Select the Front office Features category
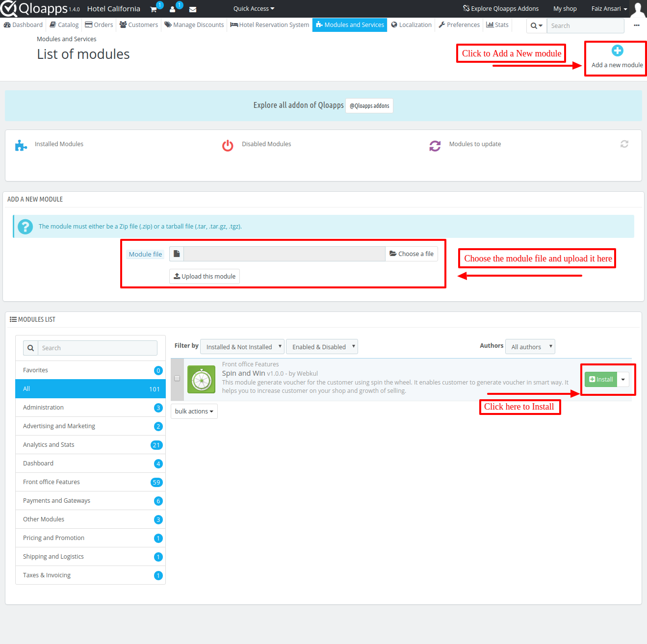The height and width of the screenshot is (644, 647). (91, 482)
